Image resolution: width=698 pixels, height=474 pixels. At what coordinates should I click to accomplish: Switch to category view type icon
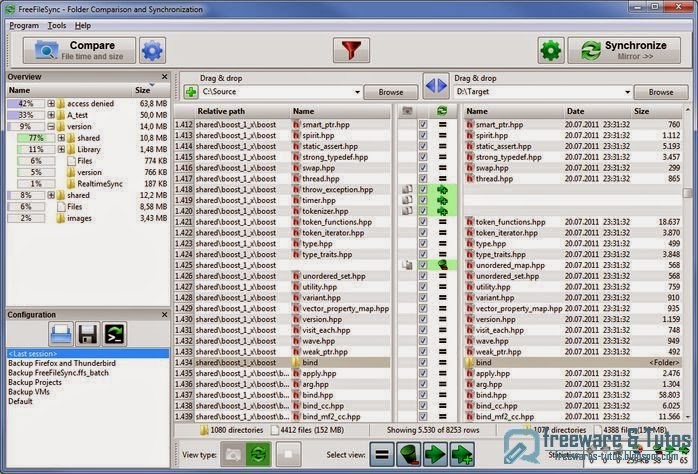point(232,454)
